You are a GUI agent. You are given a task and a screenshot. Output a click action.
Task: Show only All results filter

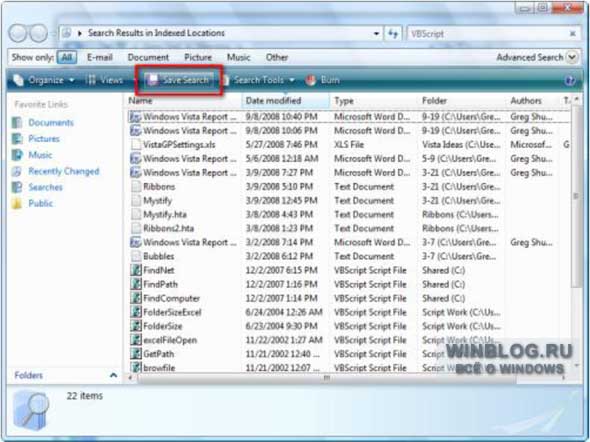click(67, 58)
